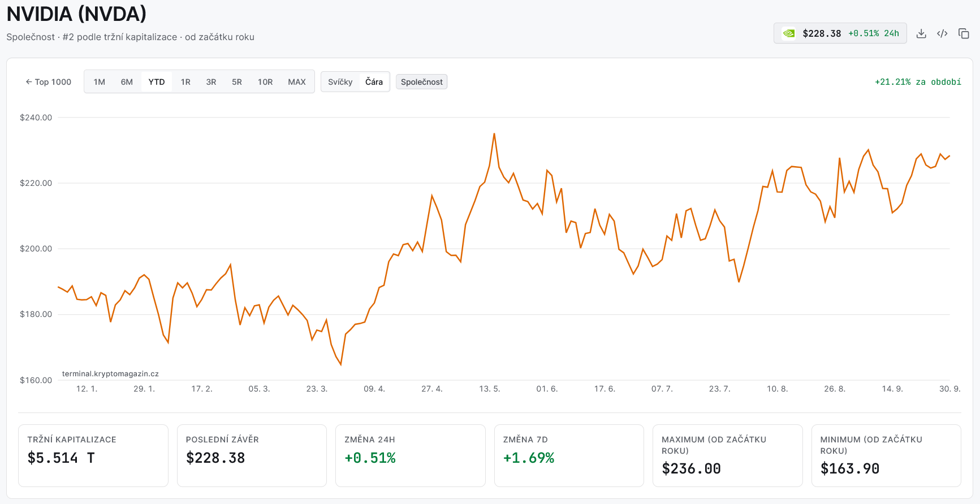The height and width of the screenshot is (504, 980).
Task: Click the terminal.kryptomagazin.cz chart label
Action: [x=110, y=373]
